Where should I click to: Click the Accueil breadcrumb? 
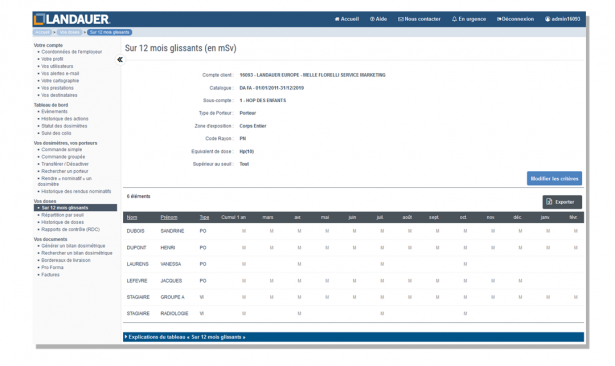pyautogui.click(x=42, y=32)
